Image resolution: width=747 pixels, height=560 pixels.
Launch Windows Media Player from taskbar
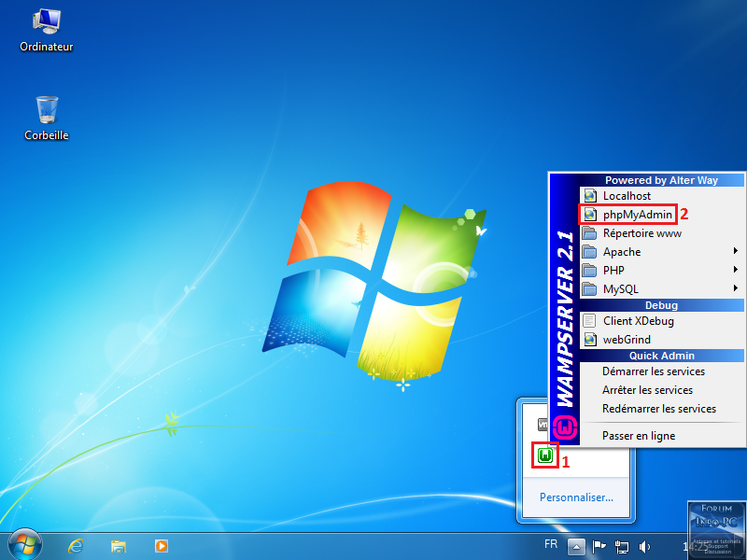(x=161, y=546)
